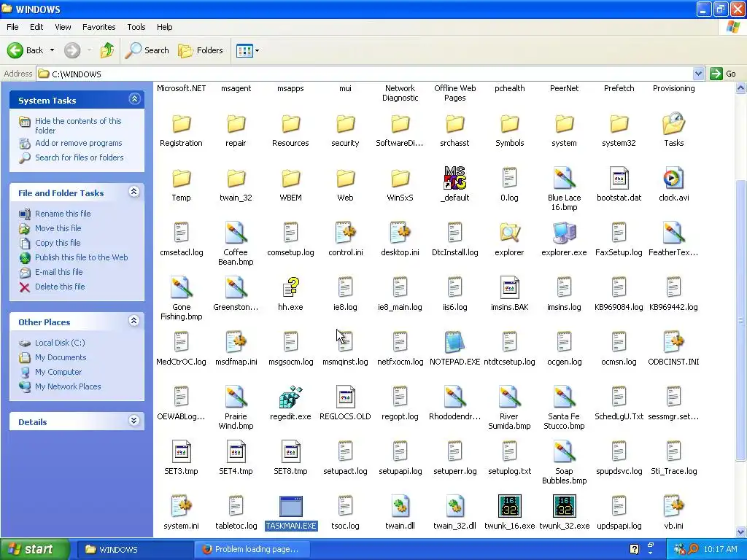Collapse the File and Folder Tasks panel
Screen dimensions: 747x560
[134, 192]
